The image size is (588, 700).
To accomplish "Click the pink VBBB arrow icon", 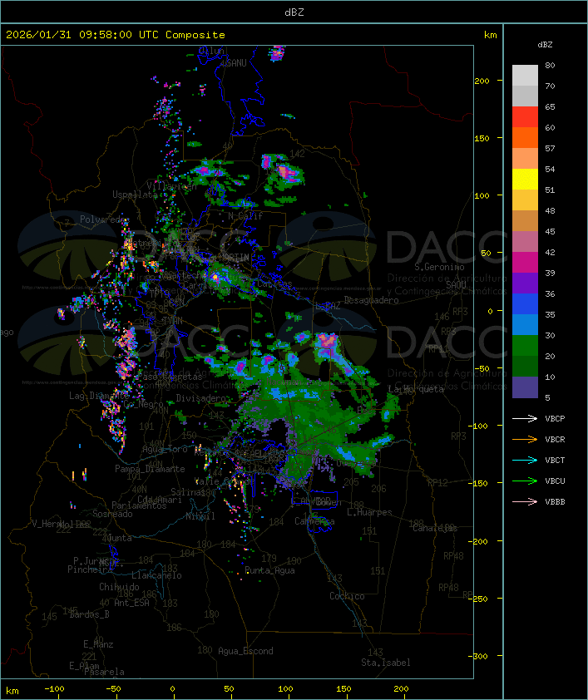I will [x=525, y=501].
